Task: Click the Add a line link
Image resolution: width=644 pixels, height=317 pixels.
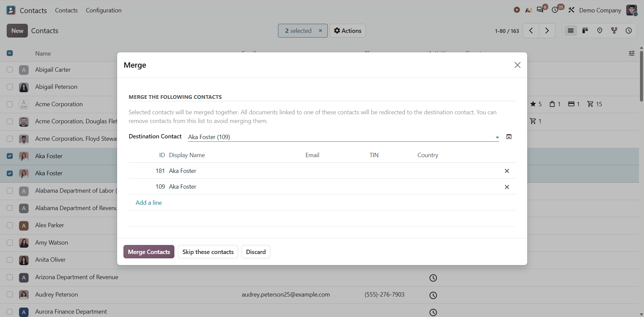Action: [149, 203]
